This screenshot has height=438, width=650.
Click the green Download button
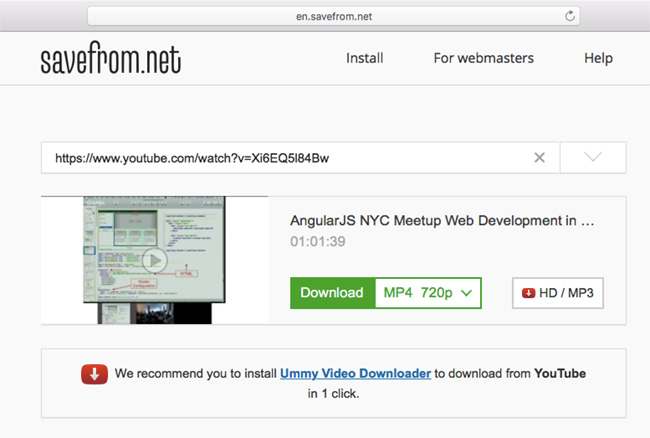click(x=332, y=293)
